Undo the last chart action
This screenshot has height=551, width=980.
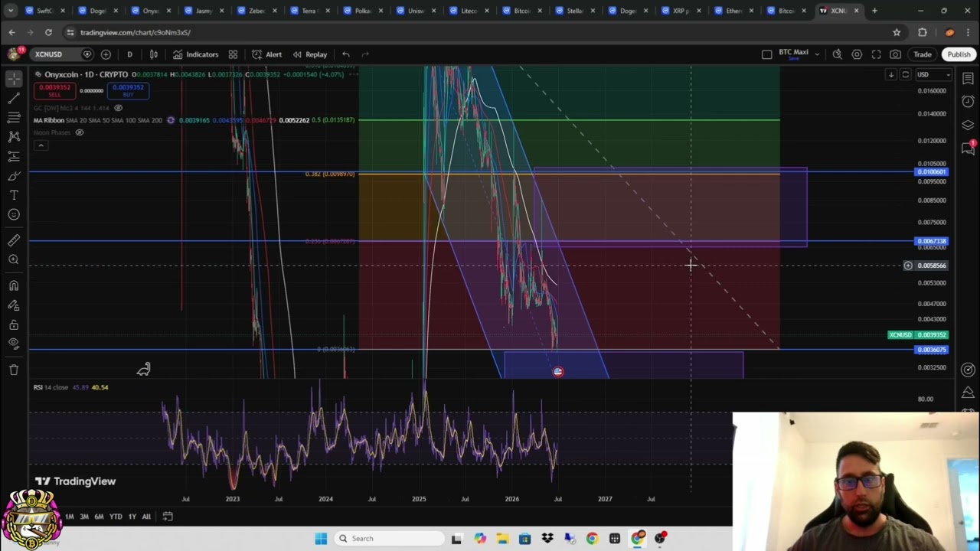[x=346, y=54]
